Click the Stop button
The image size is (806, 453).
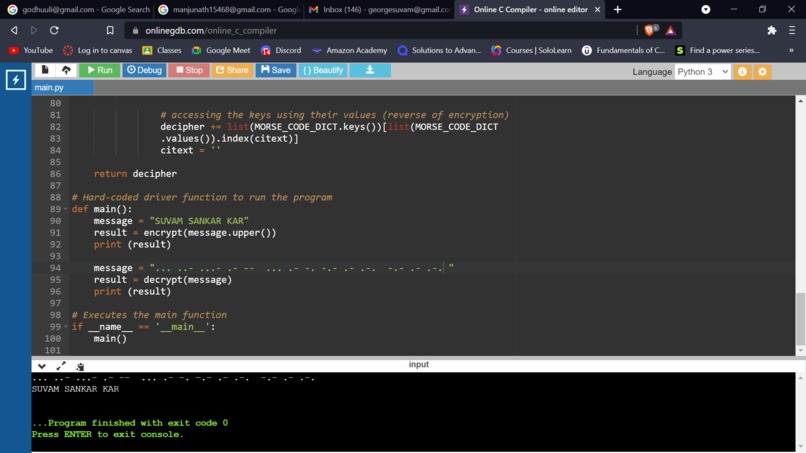(x=189, y=70)
